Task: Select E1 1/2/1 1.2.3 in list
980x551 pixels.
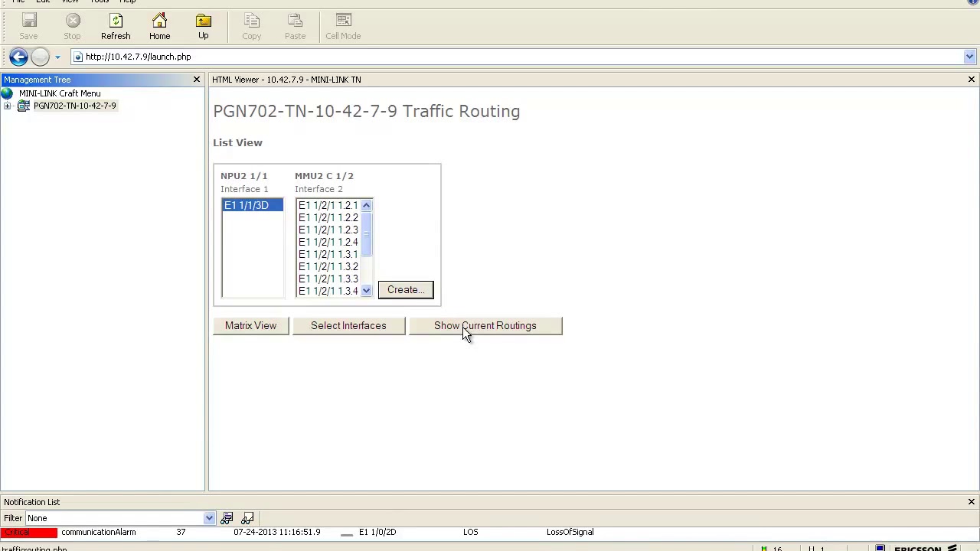Action: [328, 230]
